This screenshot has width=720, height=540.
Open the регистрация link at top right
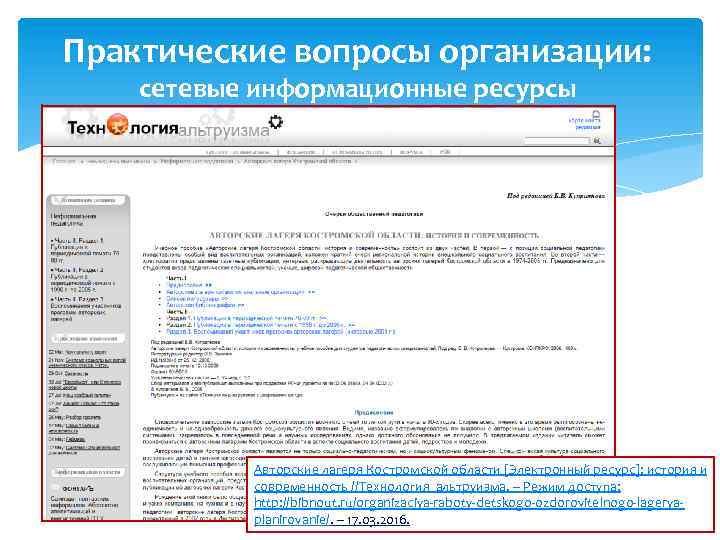[588, 127]
